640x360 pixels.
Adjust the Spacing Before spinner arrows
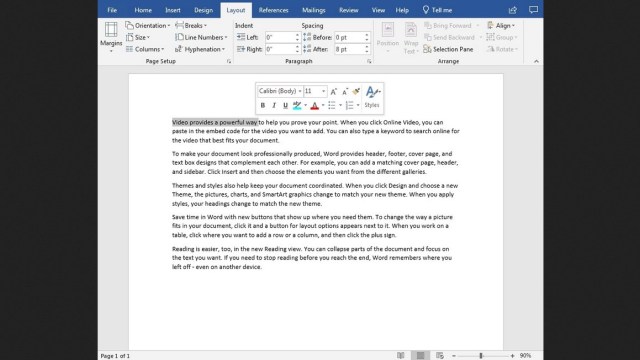pyautogui.click(x=367, y=37)
